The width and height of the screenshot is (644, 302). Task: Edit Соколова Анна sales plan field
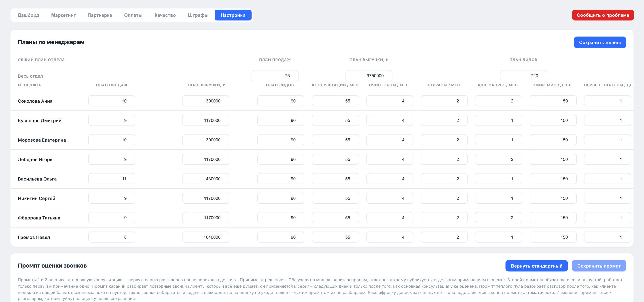(112, 101)
